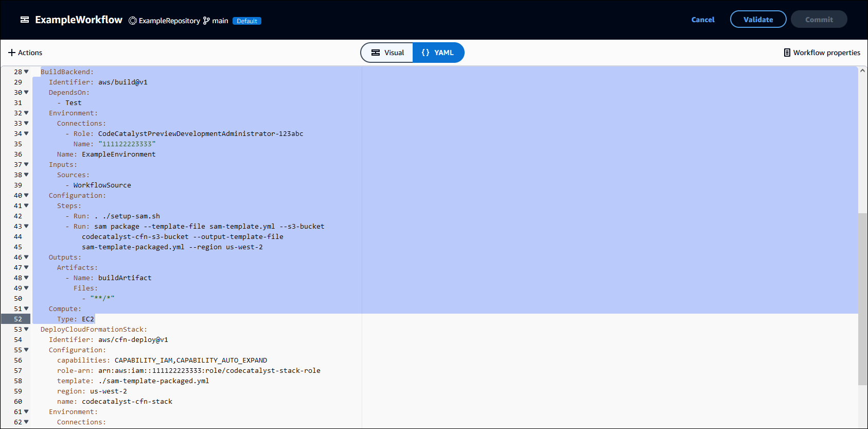The image size is (868, 429).
Task: Click the scroll-up arrow in editor
Action: point(862,71)
